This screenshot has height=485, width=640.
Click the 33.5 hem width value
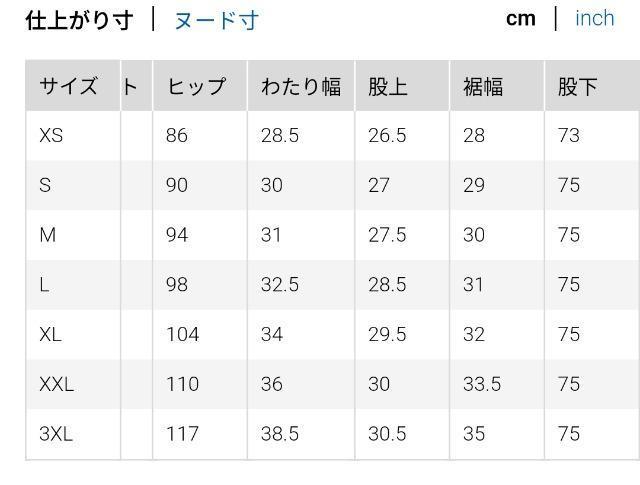(482, 384)
